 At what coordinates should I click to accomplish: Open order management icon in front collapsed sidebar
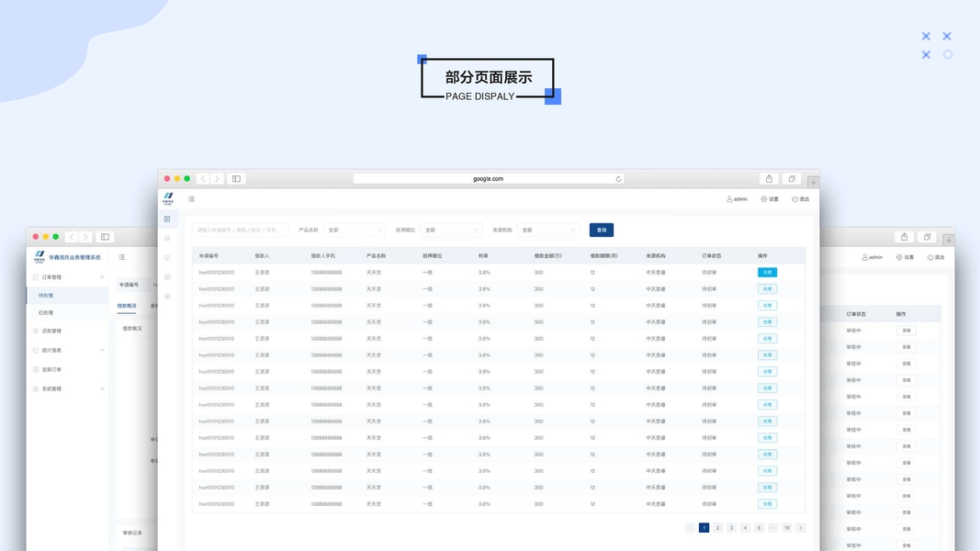[x=167, y=219]
